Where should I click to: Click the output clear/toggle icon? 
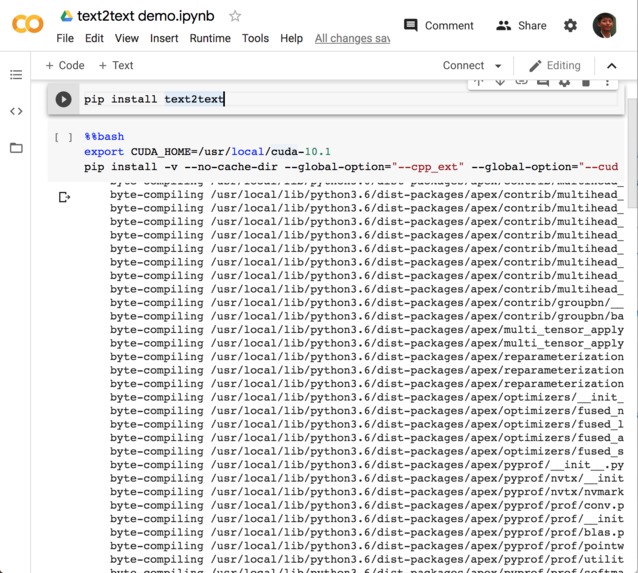pyautogui.click(x=64, y=197)
